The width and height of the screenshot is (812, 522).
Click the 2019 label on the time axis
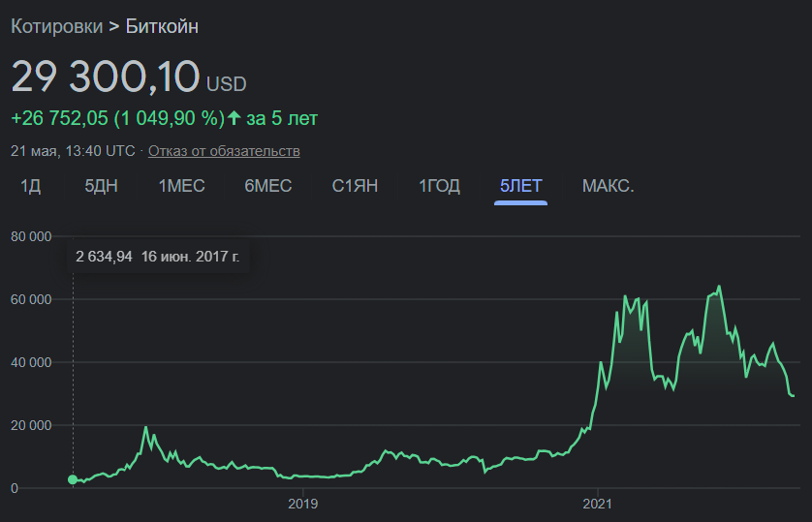[303, 504]
